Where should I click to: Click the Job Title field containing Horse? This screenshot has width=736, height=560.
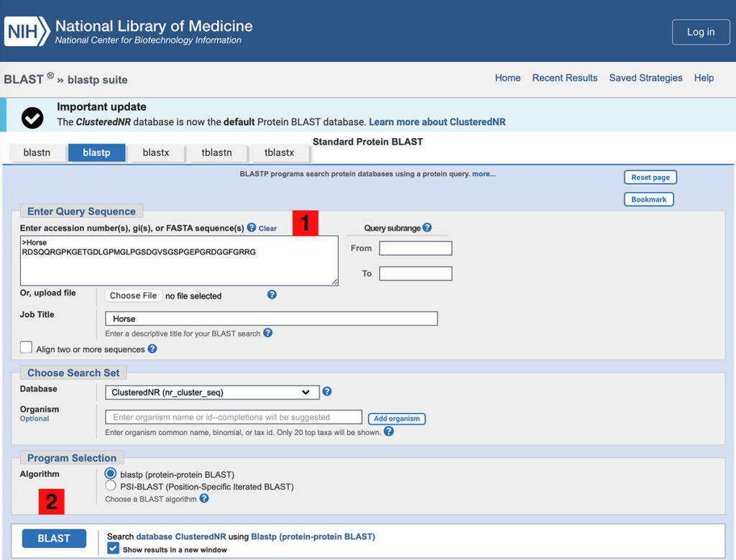[271, 318]
